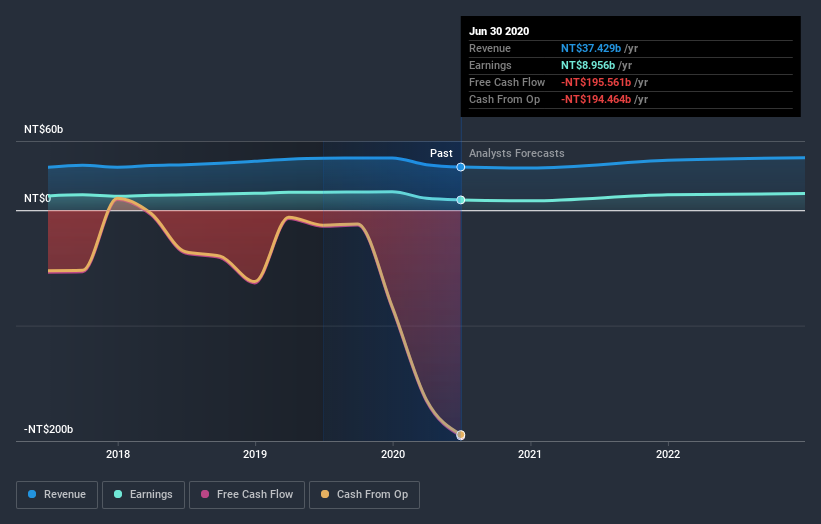Click the Analysts Forecasts label
Viewport: 821px width, 524px height.
(x=517, y=153)
